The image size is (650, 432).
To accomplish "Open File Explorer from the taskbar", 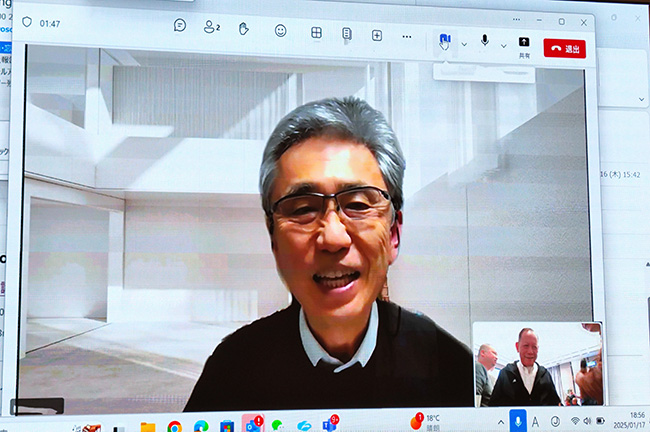I will pyautogui.click(x=148, y=427).
